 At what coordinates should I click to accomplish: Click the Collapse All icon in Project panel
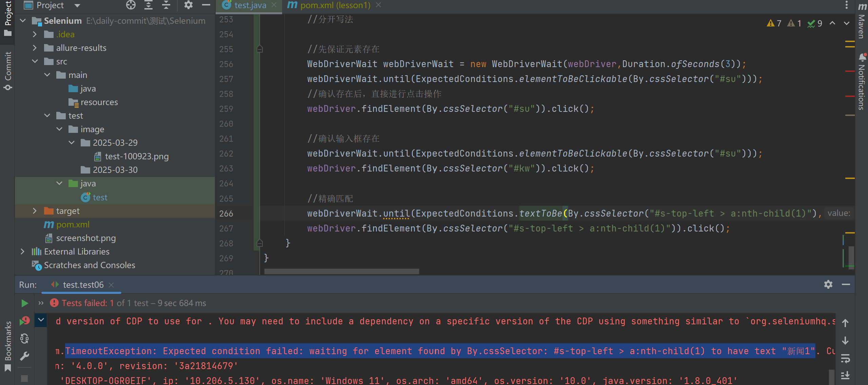pos(166,5)
